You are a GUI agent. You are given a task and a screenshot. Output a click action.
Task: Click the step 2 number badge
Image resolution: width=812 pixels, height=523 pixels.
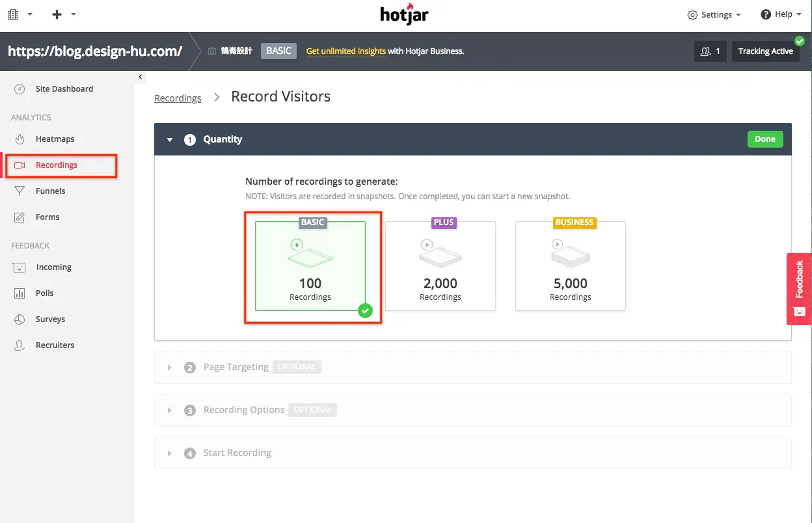coord(190,368)
